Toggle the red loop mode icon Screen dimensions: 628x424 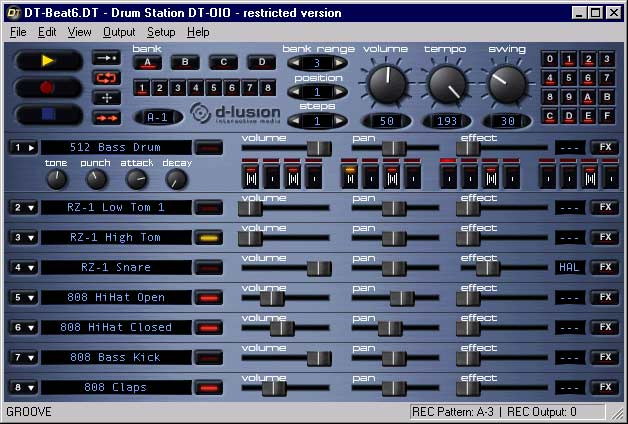pos(106,78)
